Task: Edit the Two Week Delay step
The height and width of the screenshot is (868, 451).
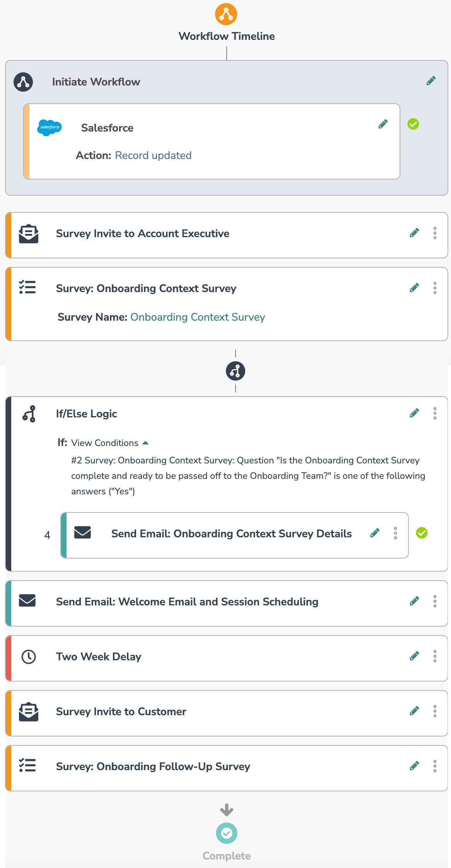Action: pyautogui.click(x=414, y=656)
